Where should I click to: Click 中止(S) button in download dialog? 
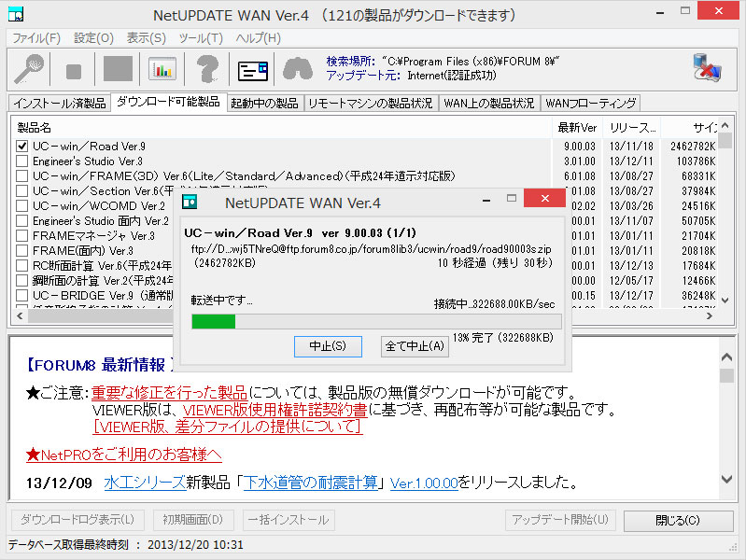coord(328,346)
